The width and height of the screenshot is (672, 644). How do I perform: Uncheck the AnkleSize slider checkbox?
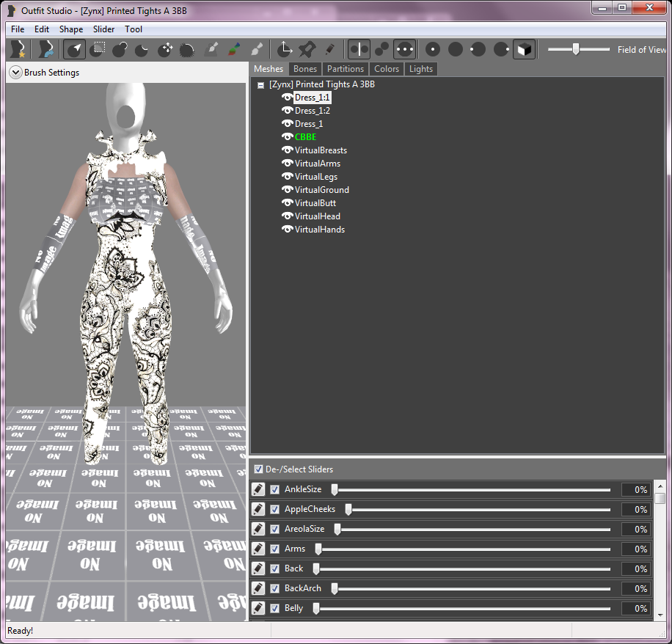(274, 489)
